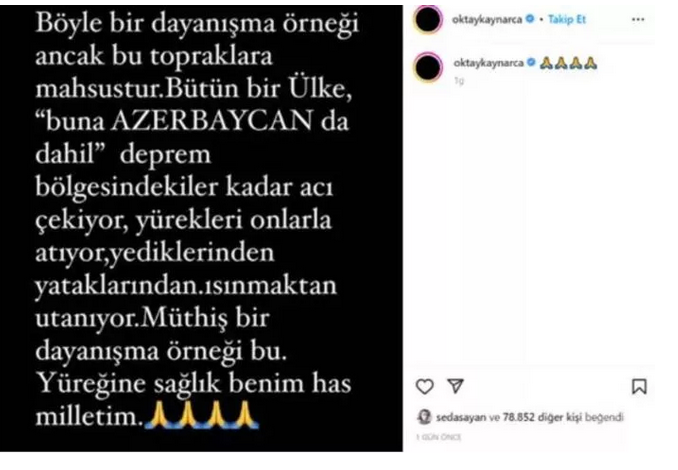The height and width of the screenshot is (470, 678).
Task: Click the verified badge in the post header
Action: (x=530, y=19)
